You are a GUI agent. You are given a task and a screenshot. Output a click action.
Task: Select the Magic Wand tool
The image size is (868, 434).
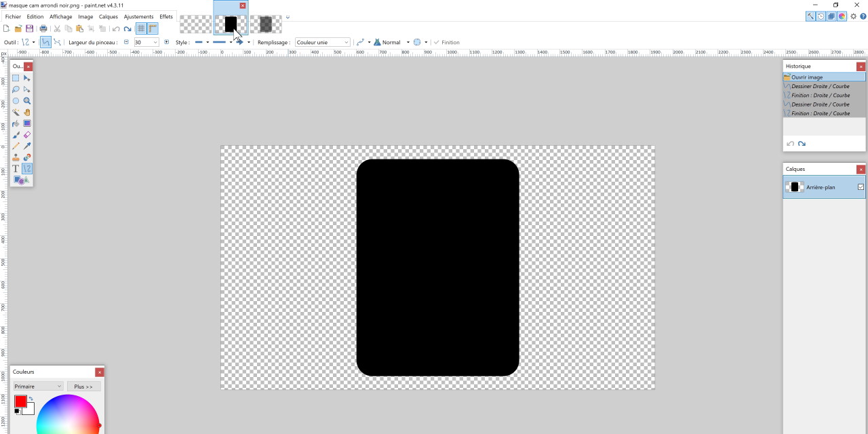click(16, 112)
